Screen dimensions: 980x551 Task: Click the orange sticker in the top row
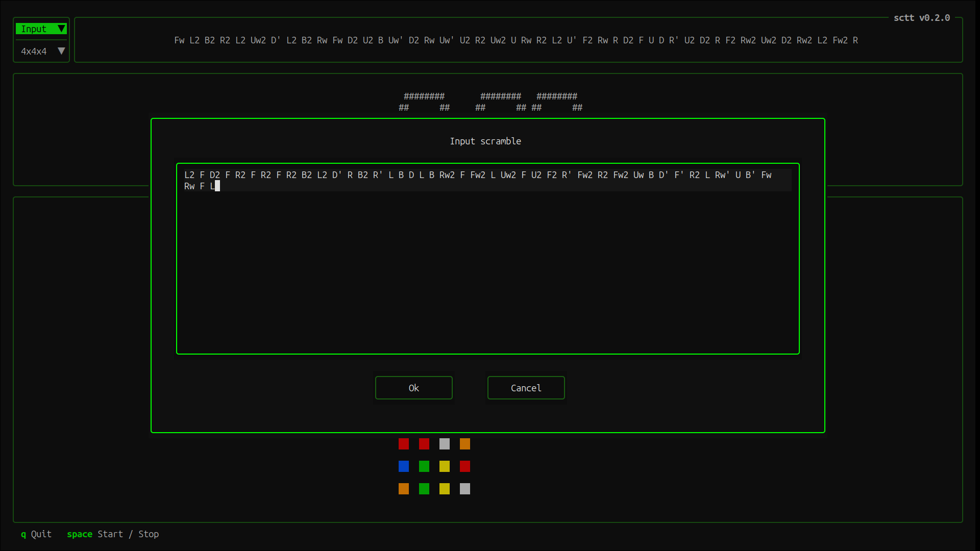click(x=465, y=444)
